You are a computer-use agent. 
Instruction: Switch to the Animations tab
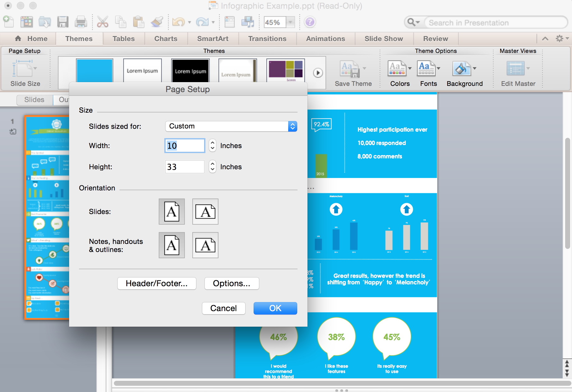click(x=326, y=39)
